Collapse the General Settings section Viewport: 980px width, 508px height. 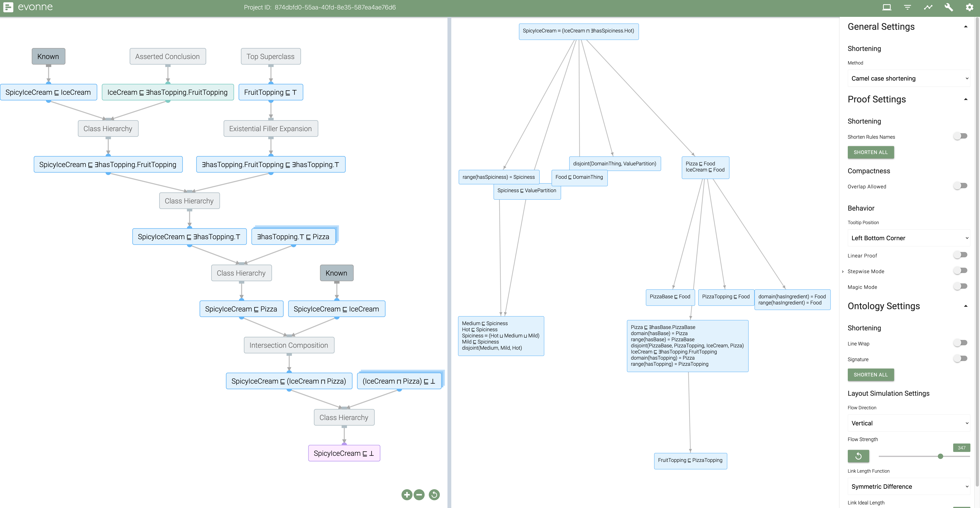[966, 27]
